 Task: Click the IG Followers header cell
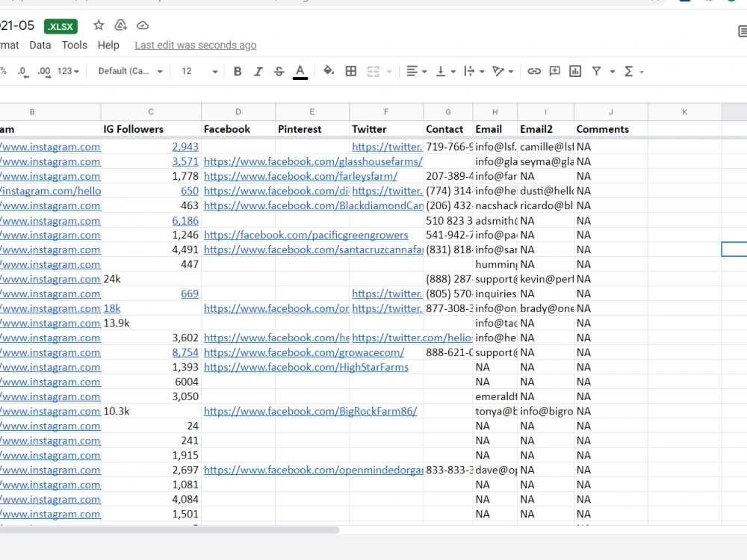click(x=151, y=129)
